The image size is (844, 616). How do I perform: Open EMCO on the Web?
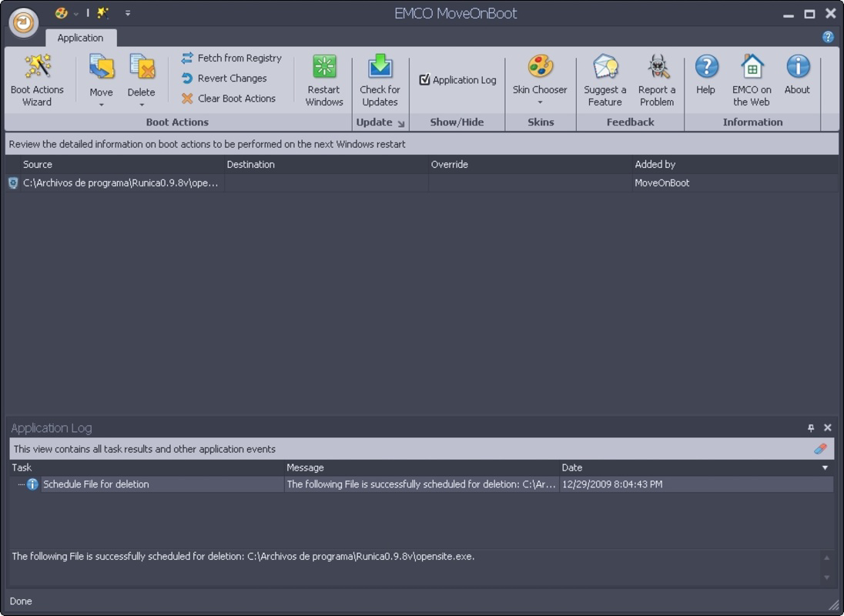click(x=752, y=80)
